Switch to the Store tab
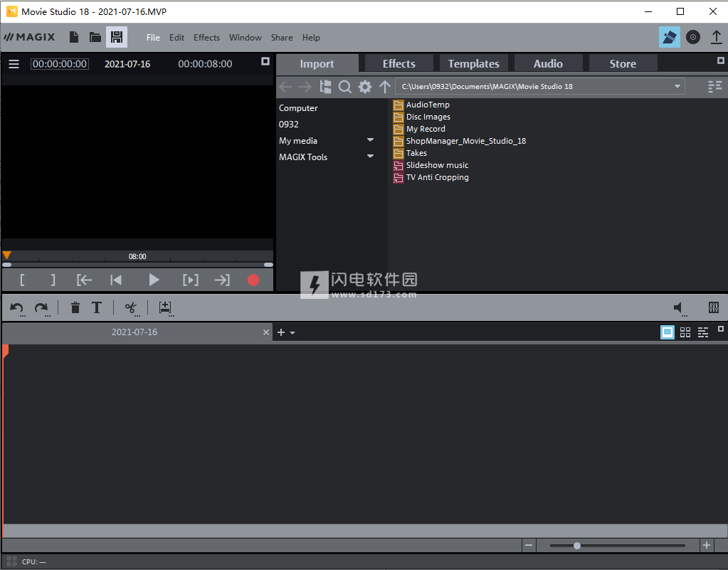This screenshot has height=570, width=728. 623,63
